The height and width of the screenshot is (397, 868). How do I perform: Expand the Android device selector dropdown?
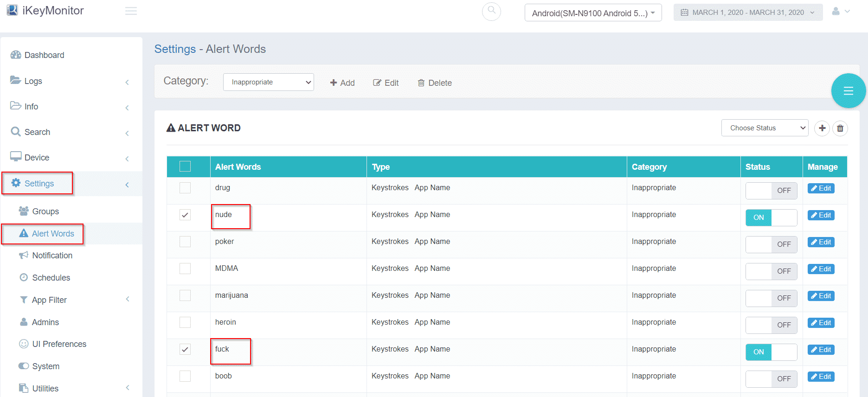(x=593, y=13)
